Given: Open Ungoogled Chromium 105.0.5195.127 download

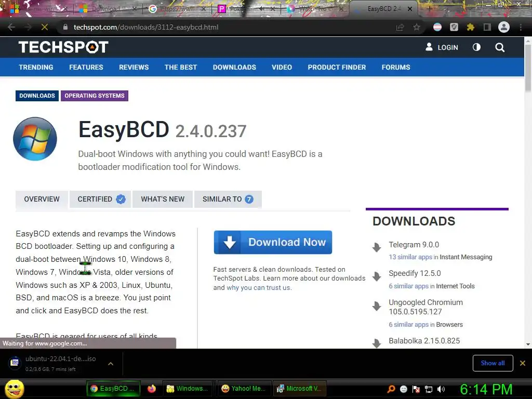Looking at the screenshot, I should tap(426, 307).
